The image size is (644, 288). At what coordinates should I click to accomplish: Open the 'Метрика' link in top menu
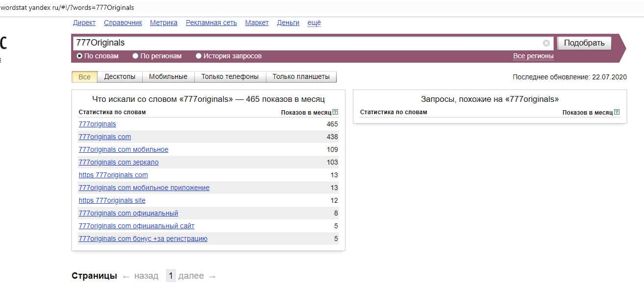point(164,23)
